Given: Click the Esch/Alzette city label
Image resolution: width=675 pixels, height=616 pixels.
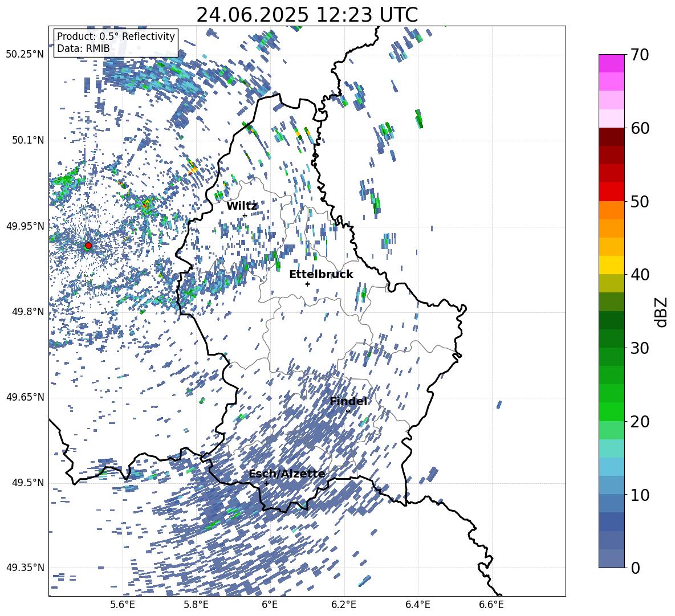Looking at the screenshot, I should tap(287, 474).
